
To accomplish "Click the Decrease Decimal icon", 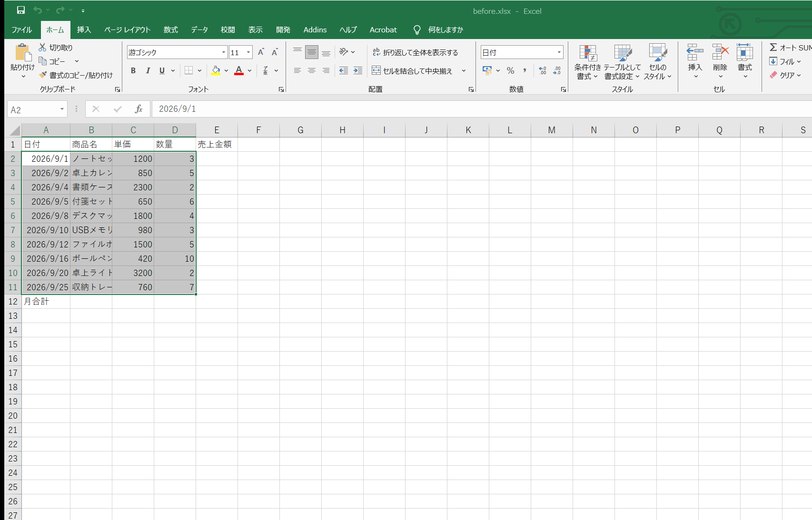I will pyautogui.click(x=557, y=70).
